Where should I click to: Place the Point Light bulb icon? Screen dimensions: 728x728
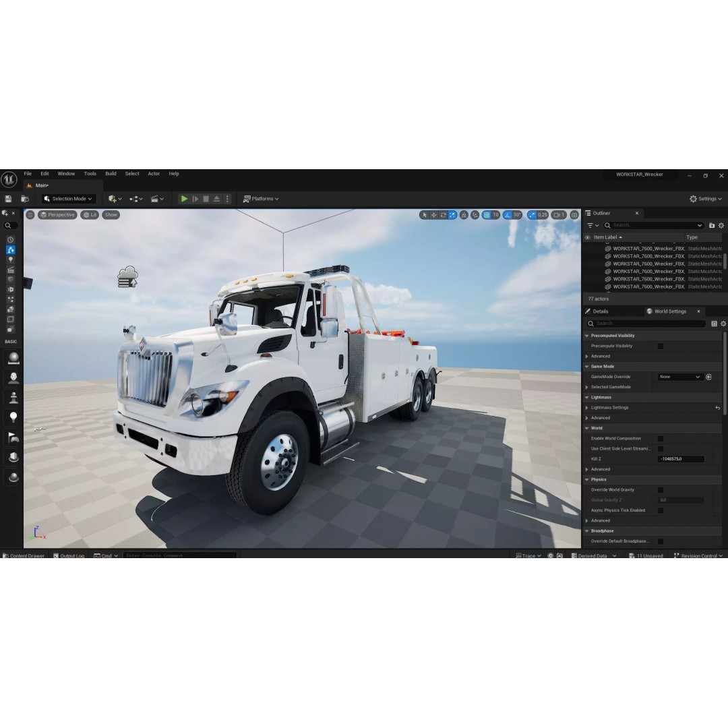click(x=13, y=417)
